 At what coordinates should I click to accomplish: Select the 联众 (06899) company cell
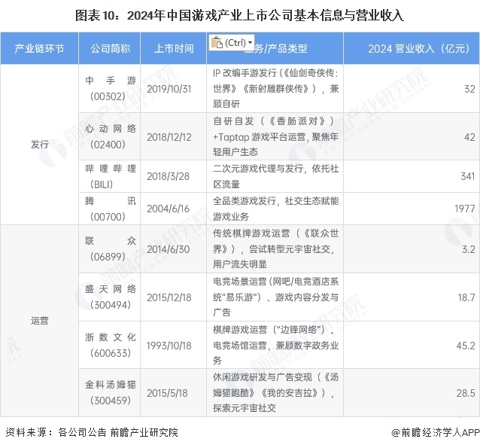111,246
